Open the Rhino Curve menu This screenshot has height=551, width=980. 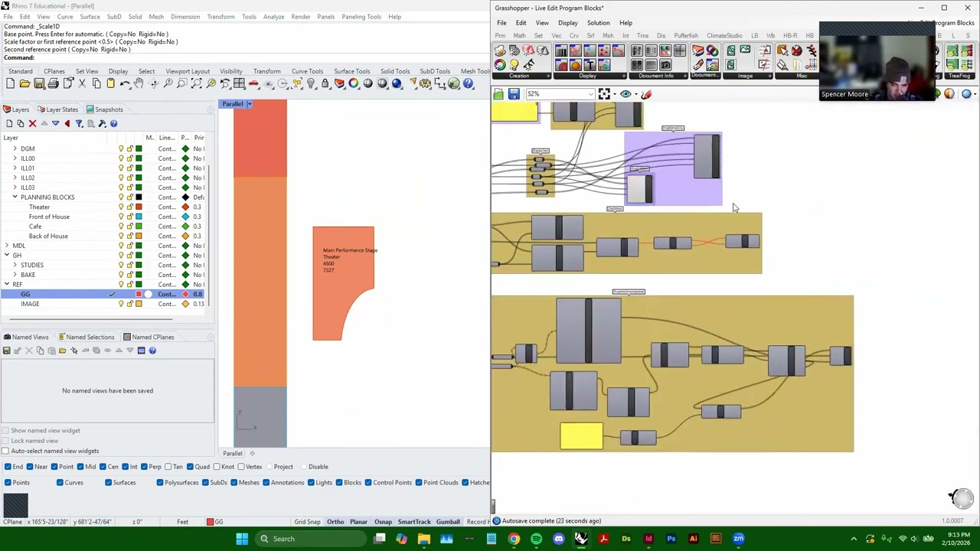click(65, 16)
